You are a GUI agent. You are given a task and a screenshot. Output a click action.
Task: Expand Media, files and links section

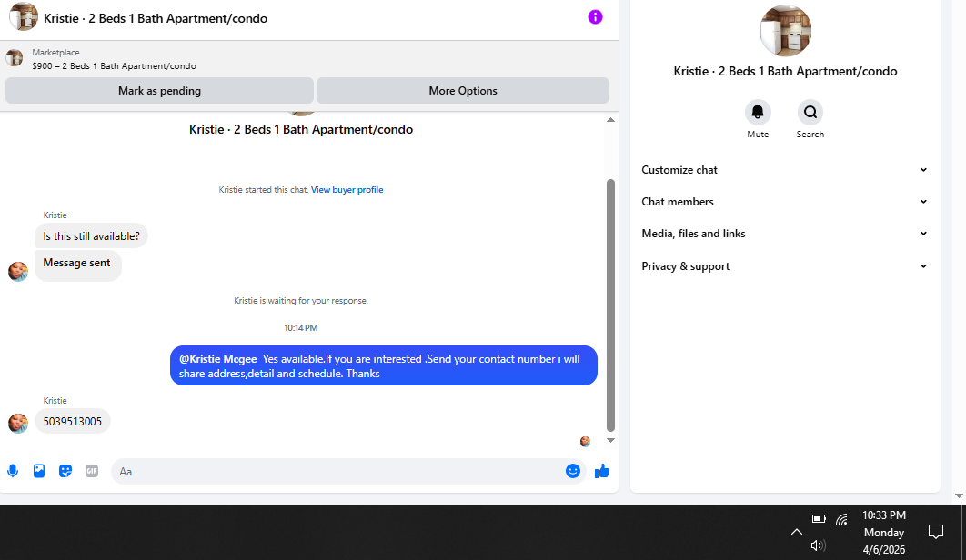click(x=785, y=234)
